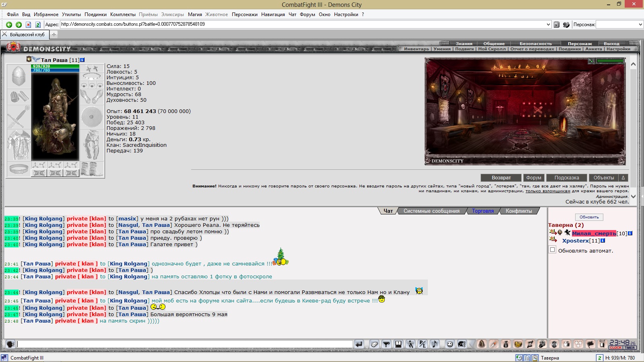Viewport: 644px width, 362px height.
Task: Open the Навигация menu
Action: pos(273,14)
